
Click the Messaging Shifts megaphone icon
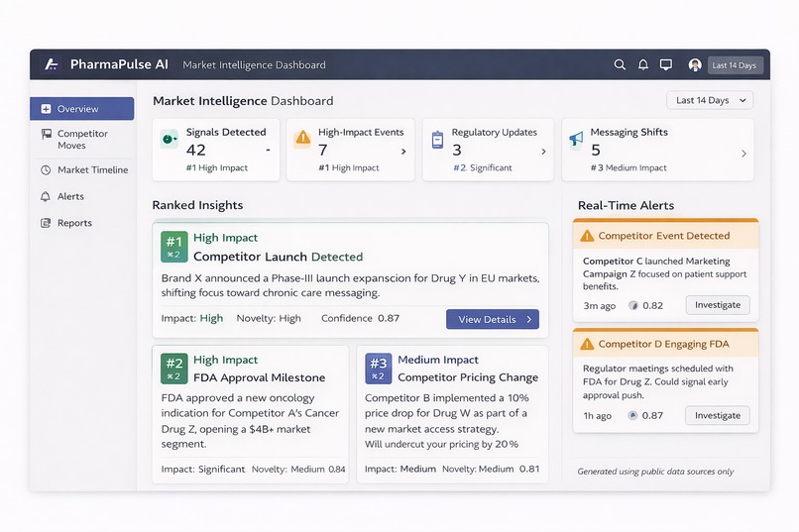click(x=576, y=139)
